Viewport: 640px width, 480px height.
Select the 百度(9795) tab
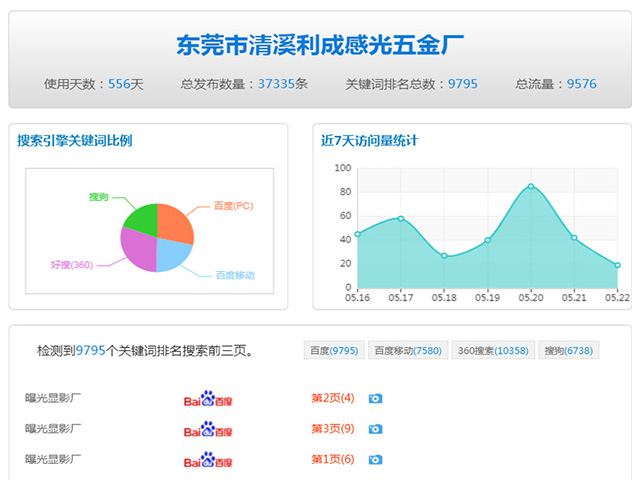pos(334,350)
